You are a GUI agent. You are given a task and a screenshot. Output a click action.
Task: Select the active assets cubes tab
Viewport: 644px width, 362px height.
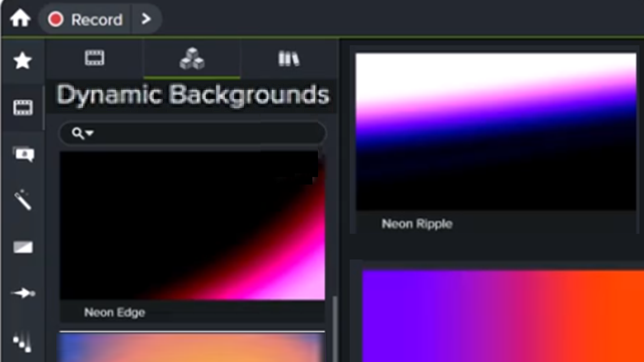pos(192,59)
